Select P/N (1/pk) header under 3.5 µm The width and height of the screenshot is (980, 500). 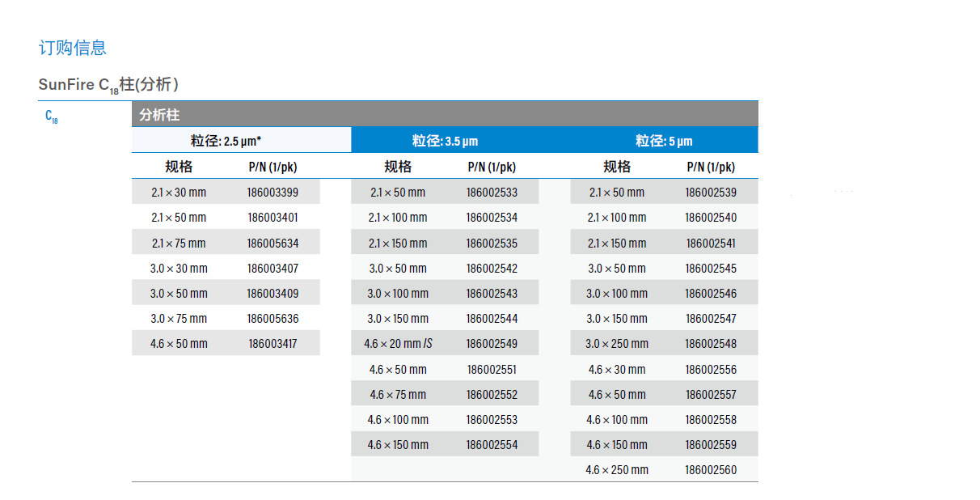click(x=492, y=167)
